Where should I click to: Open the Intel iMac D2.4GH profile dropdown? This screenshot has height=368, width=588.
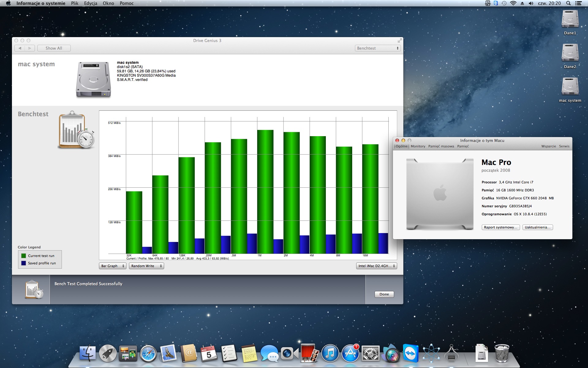[x=376, y=266]
